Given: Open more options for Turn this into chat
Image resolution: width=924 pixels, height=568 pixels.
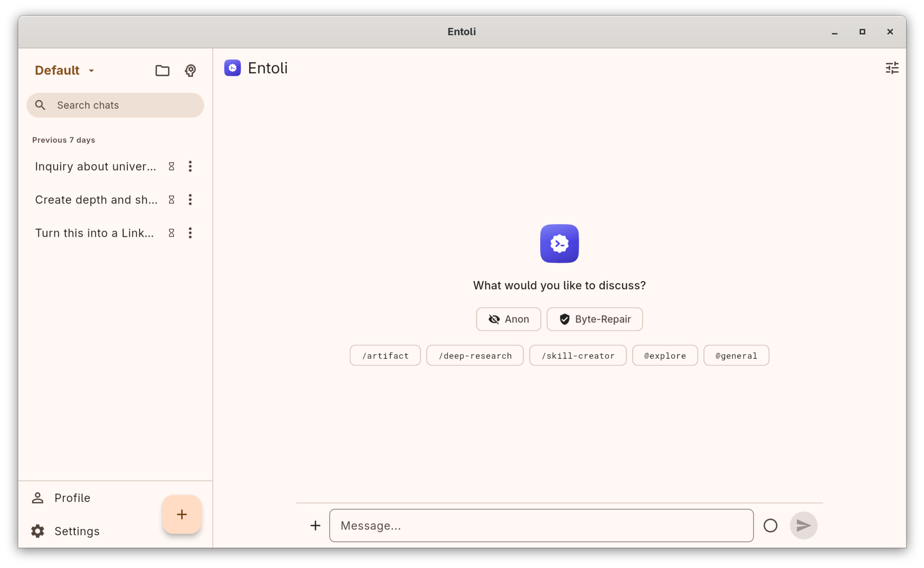Looking at the screenshot, I should [190, 233].
